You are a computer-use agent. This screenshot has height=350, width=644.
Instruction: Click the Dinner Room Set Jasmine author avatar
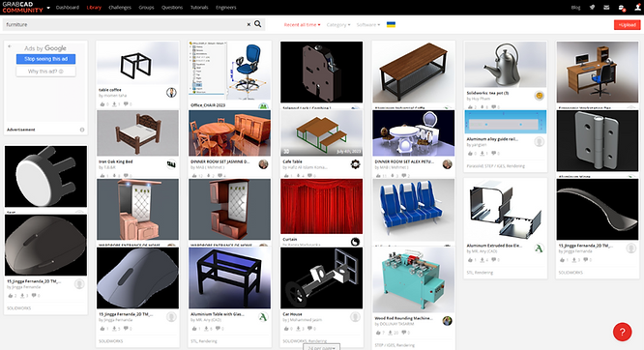[x=263, y=164]
